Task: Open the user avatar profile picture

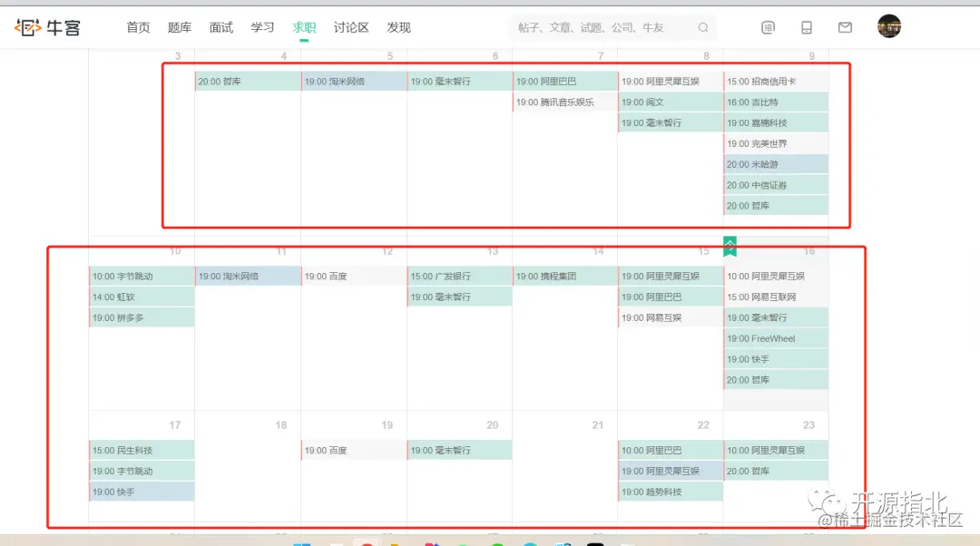Action: click(888, 26)
